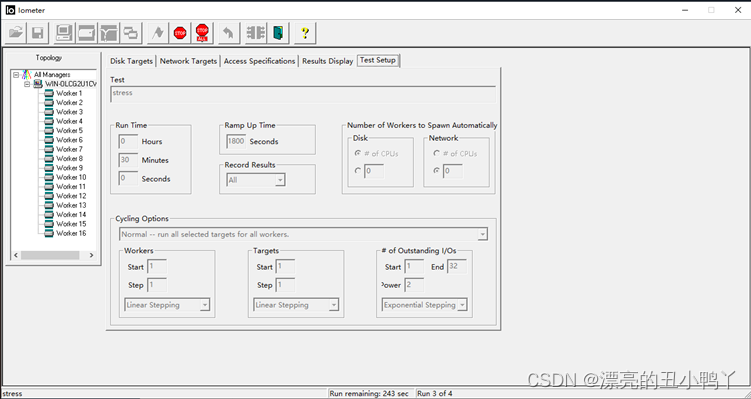751x399 pixels.
Task: Start new manager toolbar icon
Action: point(64,33)
